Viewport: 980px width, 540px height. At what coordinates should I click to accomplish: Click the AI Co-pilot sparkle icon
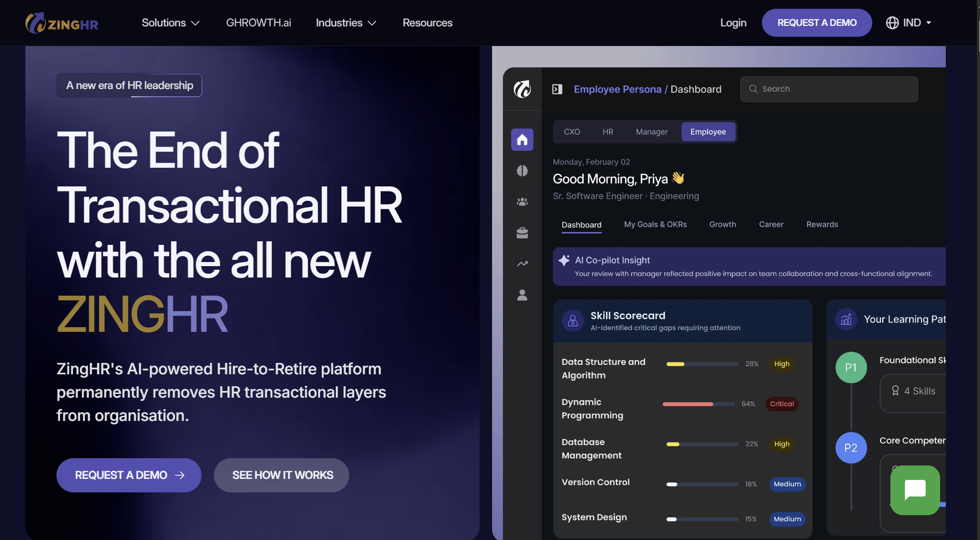(x=564, y=260)
